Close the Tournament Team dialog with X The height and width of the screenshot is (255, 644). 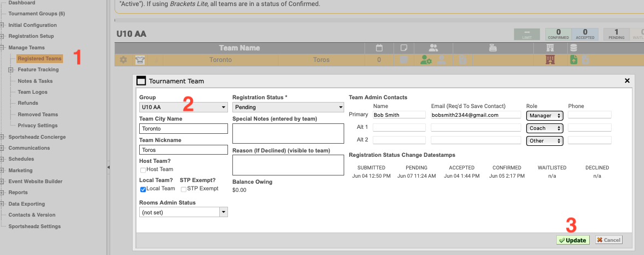[627, 81]
